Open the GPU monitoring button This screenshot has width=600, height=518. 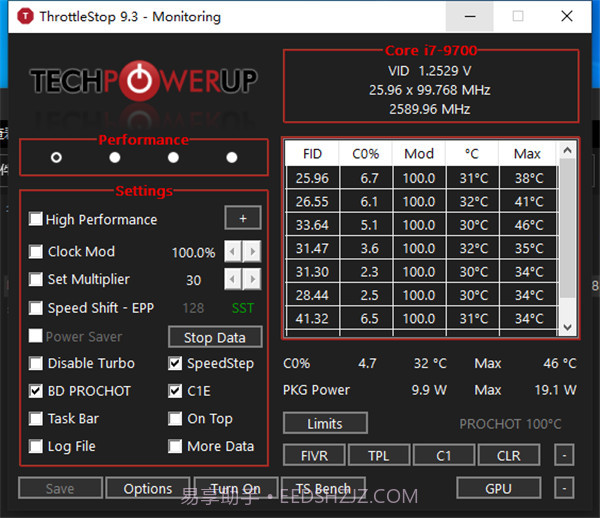point(498,488)
